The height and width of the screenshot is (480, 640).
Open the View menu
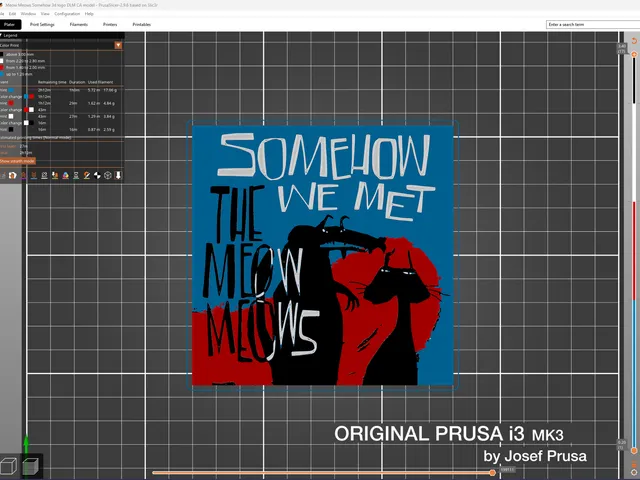[45, 14]
